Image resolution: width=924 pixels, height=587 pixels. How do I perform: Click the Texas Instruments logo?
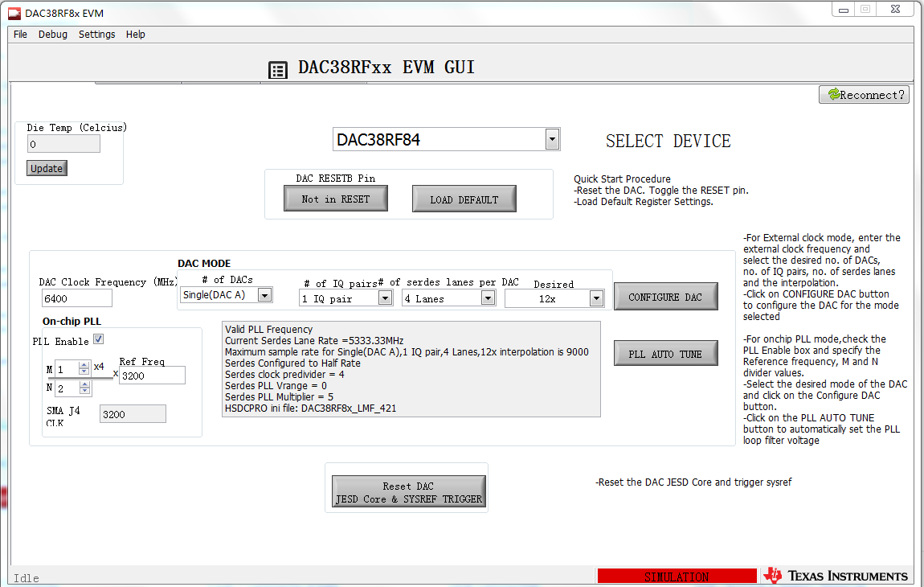click(835, 575)
